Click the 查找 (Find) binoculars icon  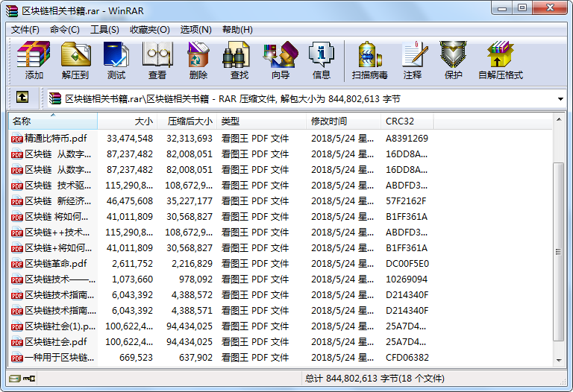[236, 54]
